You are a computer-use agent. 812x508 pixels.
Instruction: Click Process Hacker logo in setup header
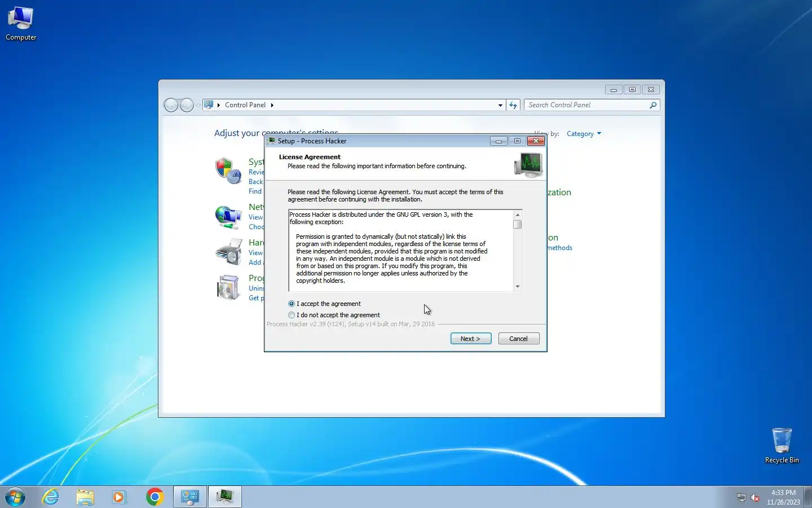[x=528, y=165]
